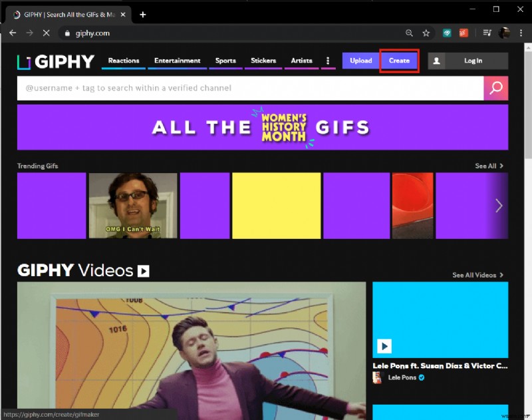The height and width of the screenshot is (420, 532).
Task: Click the play icon beside GIPHY Videos heading
Action: 144,271
